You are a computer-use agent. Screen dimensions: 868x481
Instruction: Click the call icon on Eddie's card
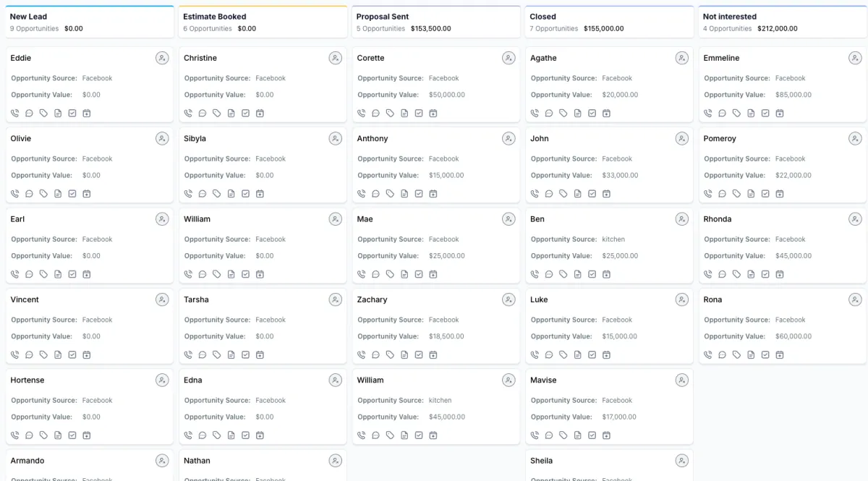[15, 114]
